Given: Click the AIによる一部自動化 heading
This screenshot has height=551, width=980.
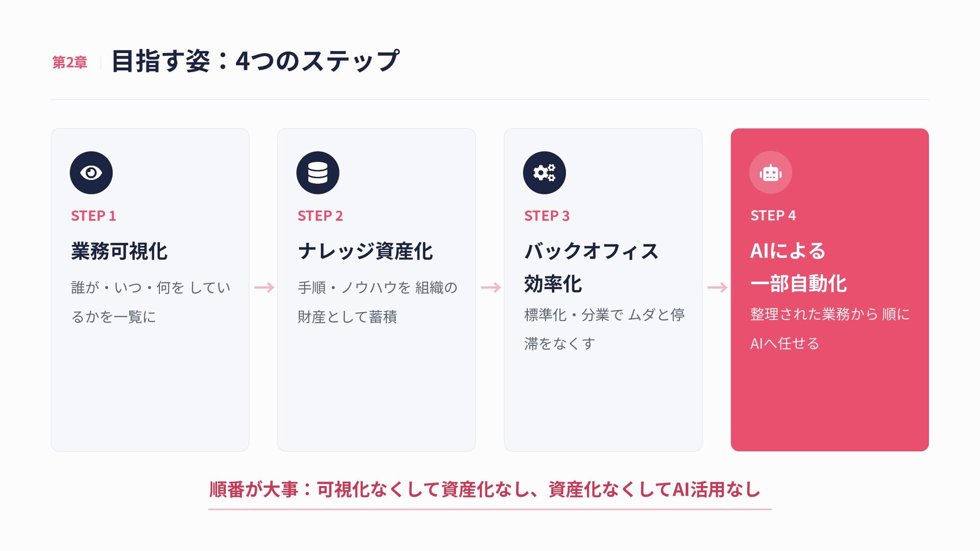Looking at the screenshot, I should tap(799, 267).
